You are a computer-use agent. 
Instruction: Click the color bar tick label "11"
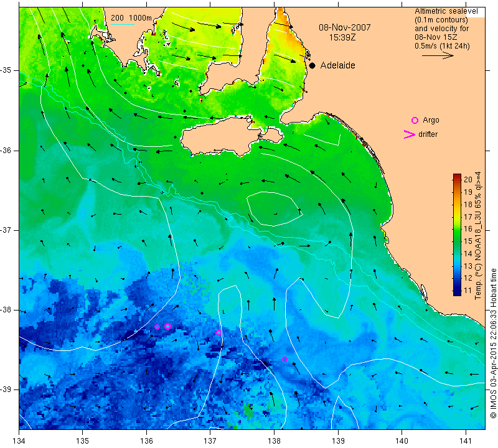click(x=468, y=290)
